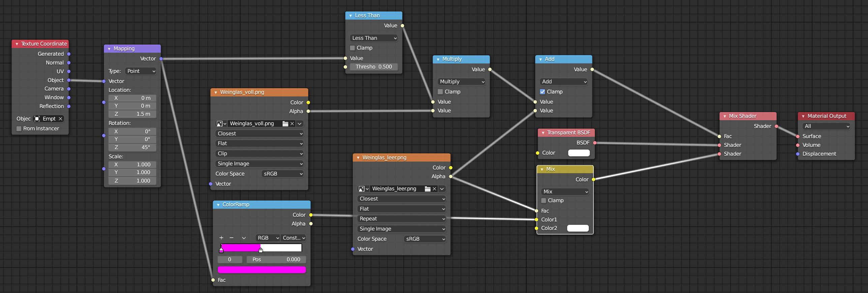Collapse the ColorRamp node

(218, 205)
